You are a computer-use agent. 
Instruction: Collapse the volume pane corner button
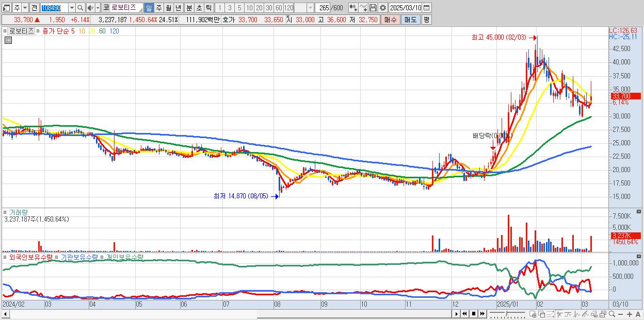click(640, 212)
